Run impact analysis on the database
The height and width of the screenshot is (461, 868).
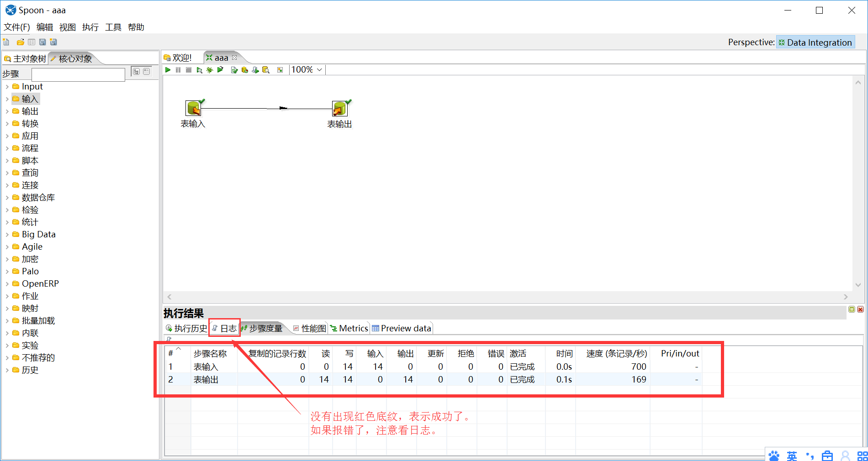coord(245,69)
